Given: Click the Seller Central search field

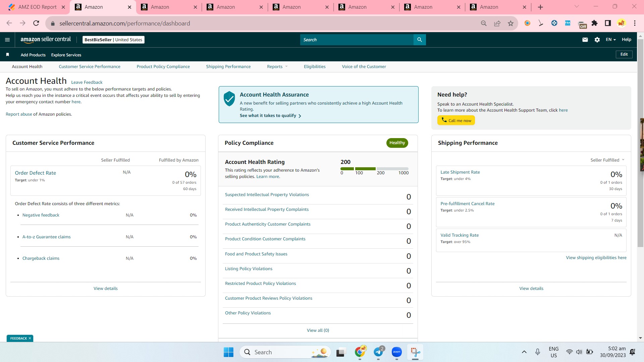Looking at the screenshot, I should (357, 40).
